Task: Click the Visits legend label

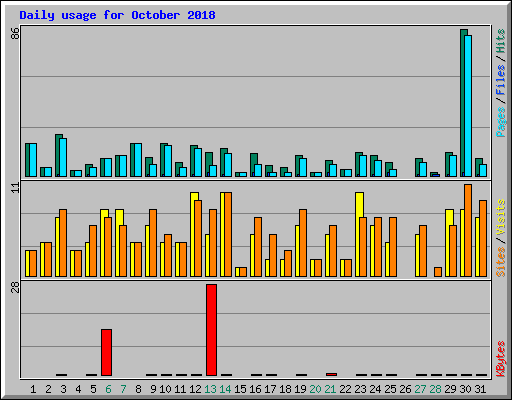Action: 500,217
